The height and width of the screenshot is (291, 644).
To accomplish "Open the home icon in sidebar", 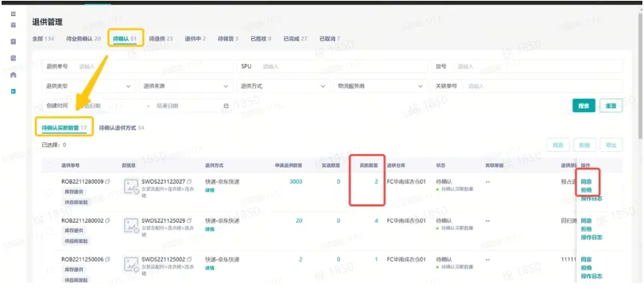I will coord(14,75).
